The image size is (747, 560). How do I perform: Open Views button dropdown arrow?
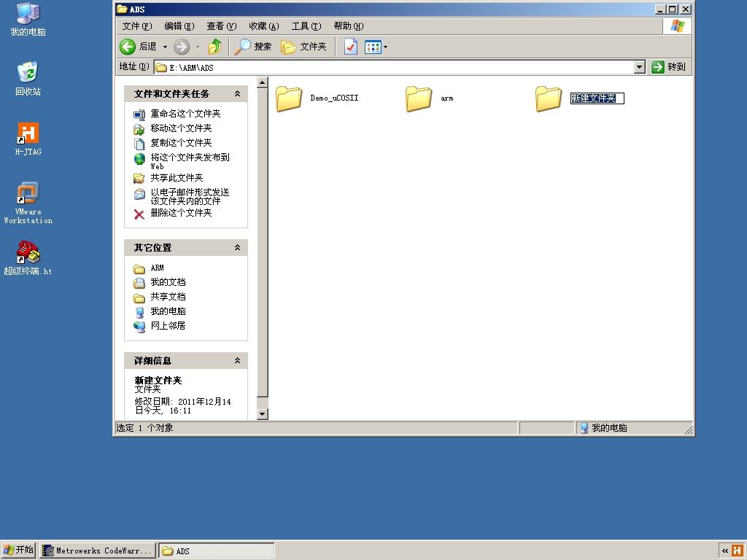point(385,47)
